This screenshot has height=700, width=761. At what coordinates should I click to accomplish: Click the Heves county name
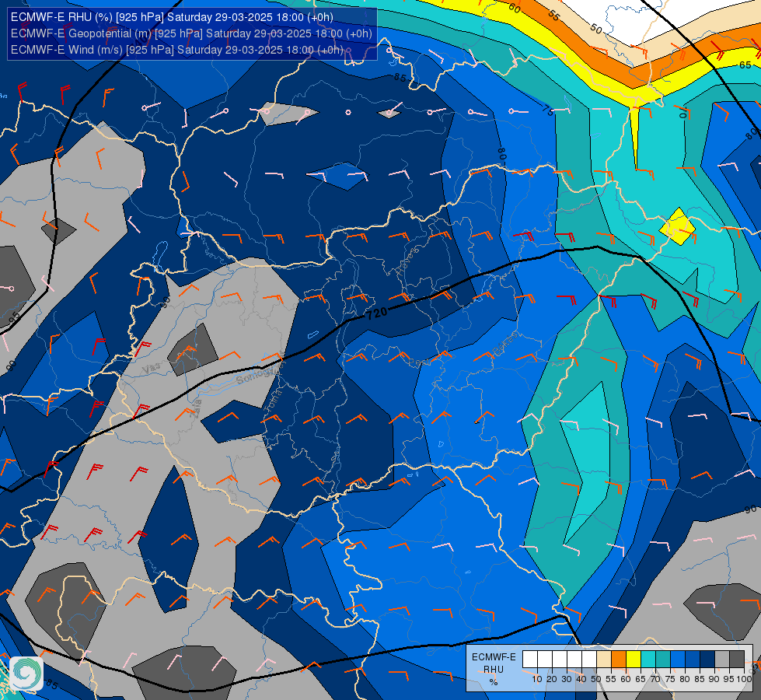[x=407, y=261]
